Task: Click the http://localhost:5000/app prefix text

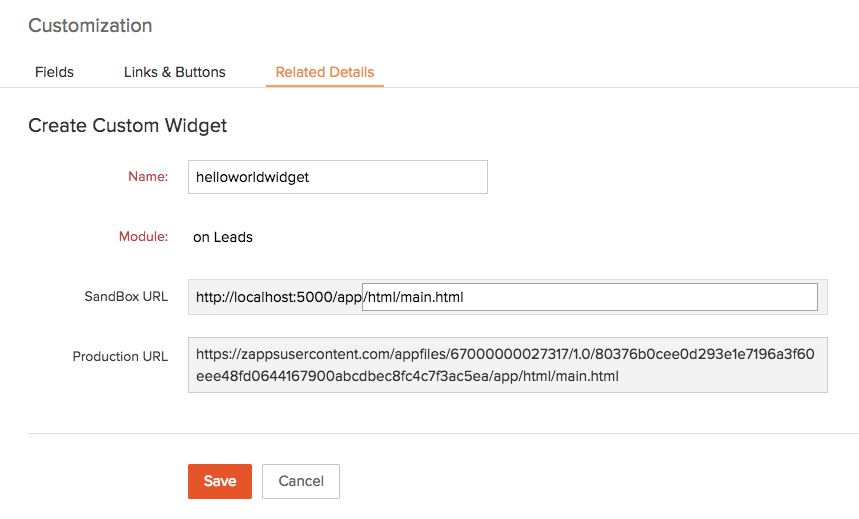Action: click(x=277, y=297)
